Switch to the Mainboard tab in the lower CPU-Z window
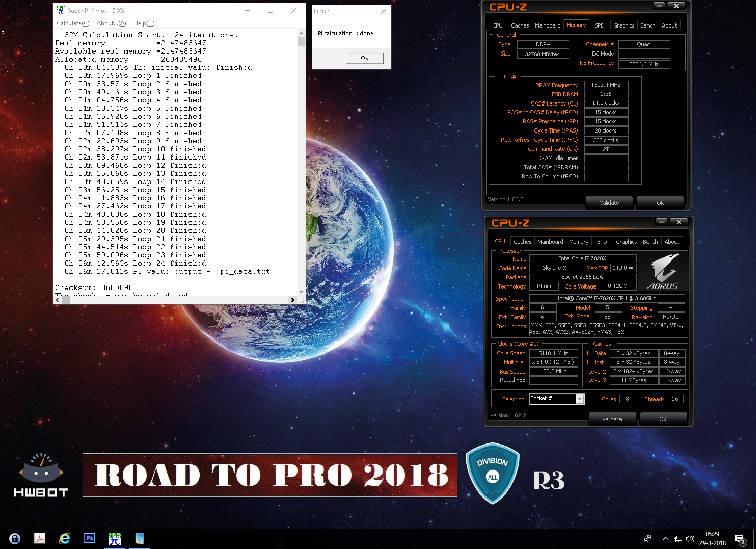The width and height of the screenshot is (756, 549). coord(550,242)
